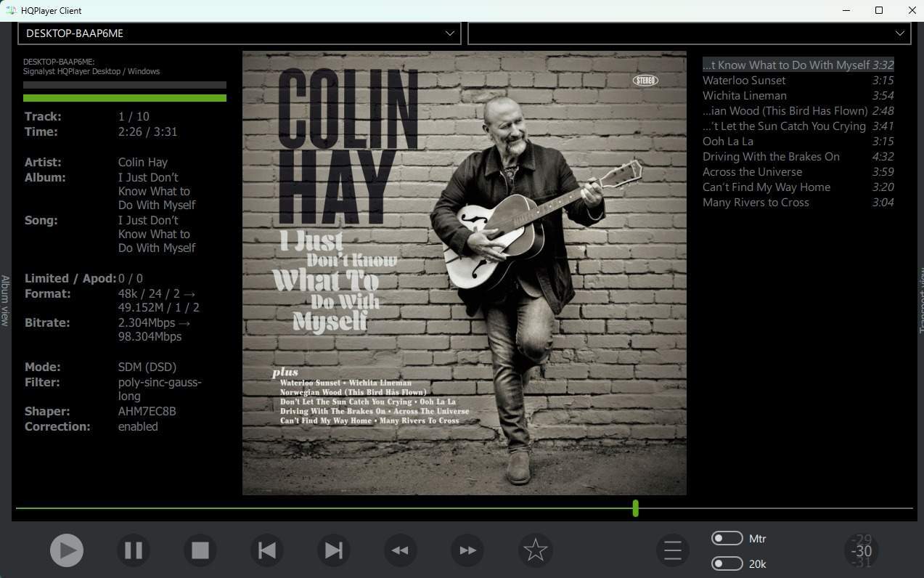Select Across the Universe in the playlist
Screen dimensions: 924x578
tap(798, 171)
